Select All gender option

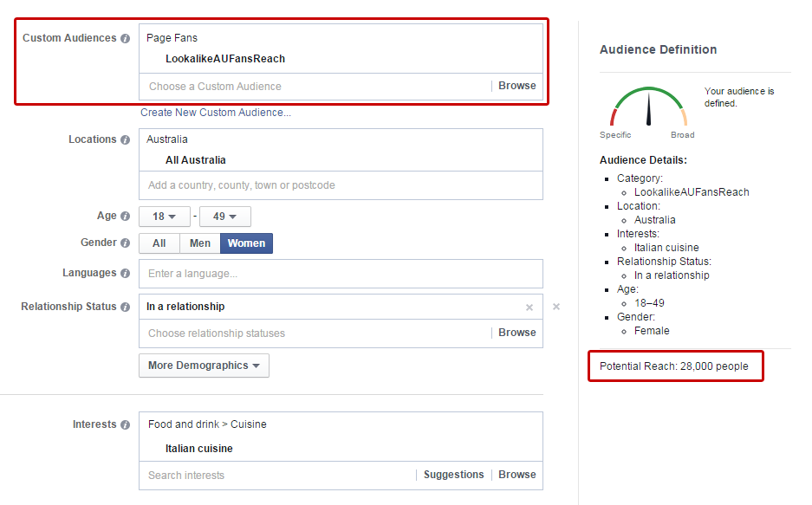tap(159, 243)
